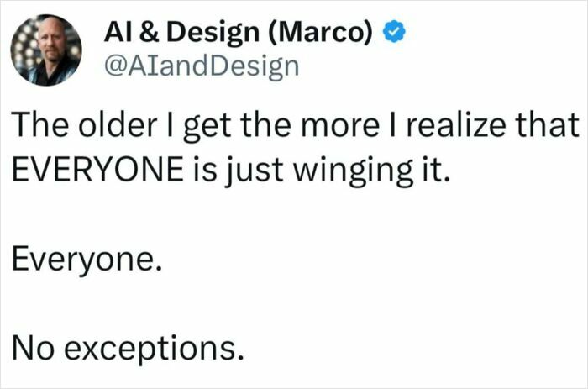Click the first line beginning 'The older'
Viewport: 588px width, 389px height.
293,128
